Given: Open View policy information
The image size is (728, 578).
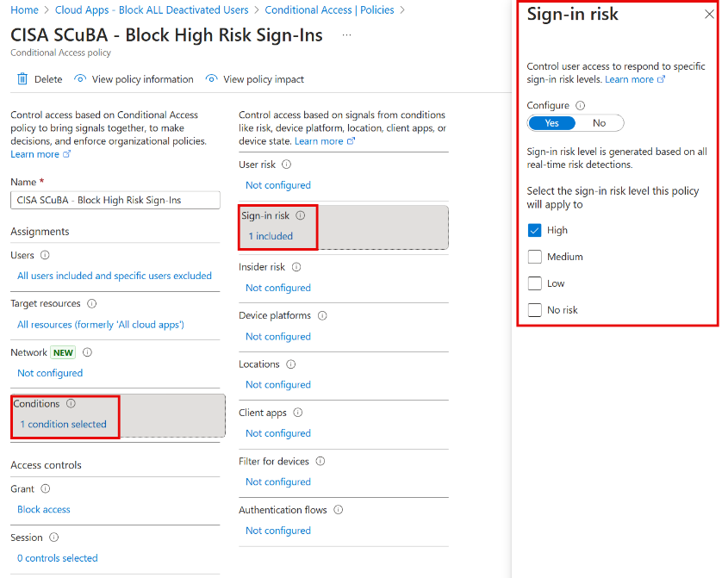Looking at the screenshot, I should click(x=140, y=78).
